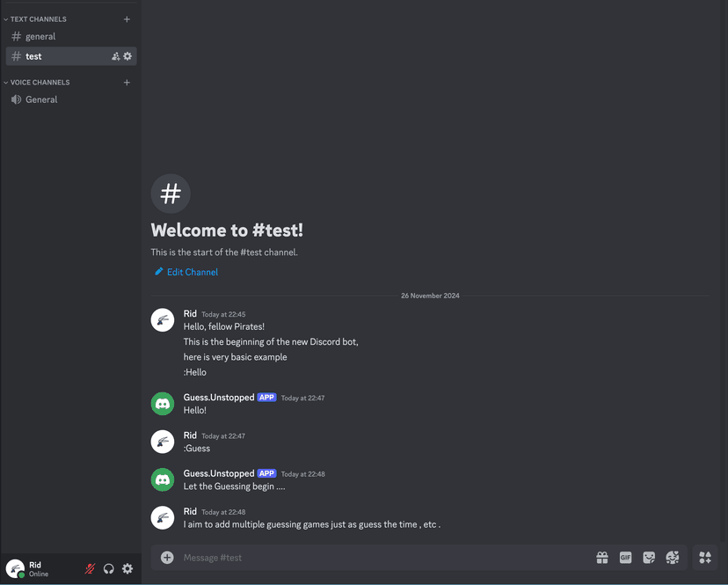This screenshot has width=728, height=585.
Task: Open the apps launcher icon
Action: coord(705,557)
